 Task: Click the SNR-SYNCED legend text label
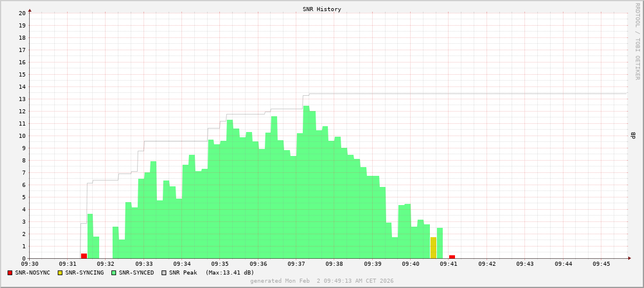(136, 273)
